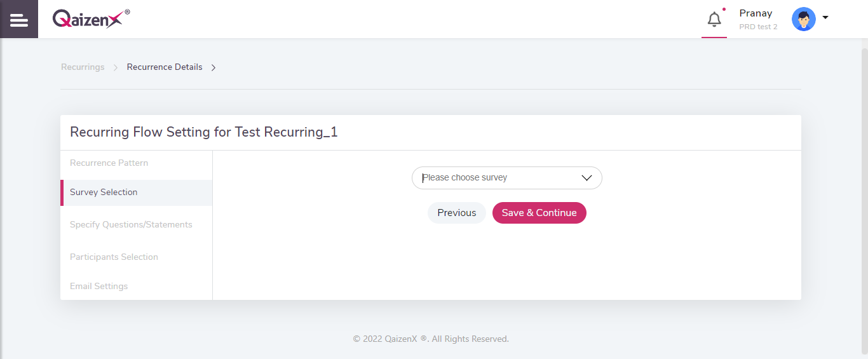The height and width of the screenshot is (359, 868).
Task: Switch to Recurrence Pattern step
Action: (x=109, y=163)
